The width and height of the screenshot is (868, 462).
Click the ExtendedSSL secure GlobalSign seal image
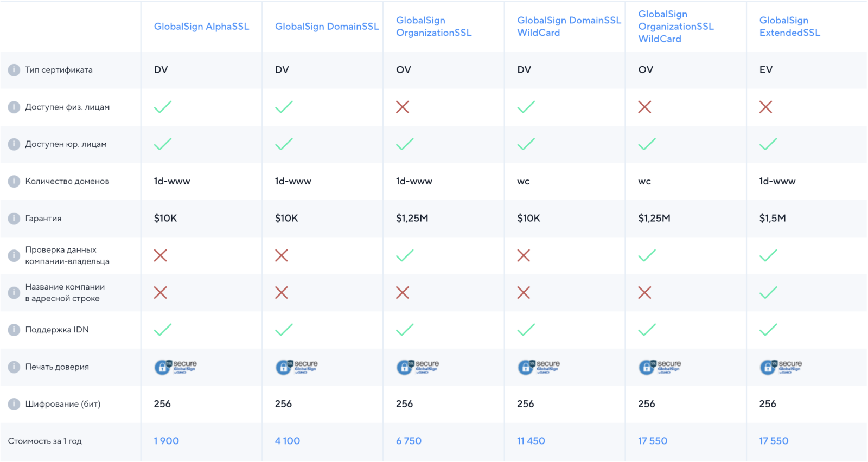(781, 367)
